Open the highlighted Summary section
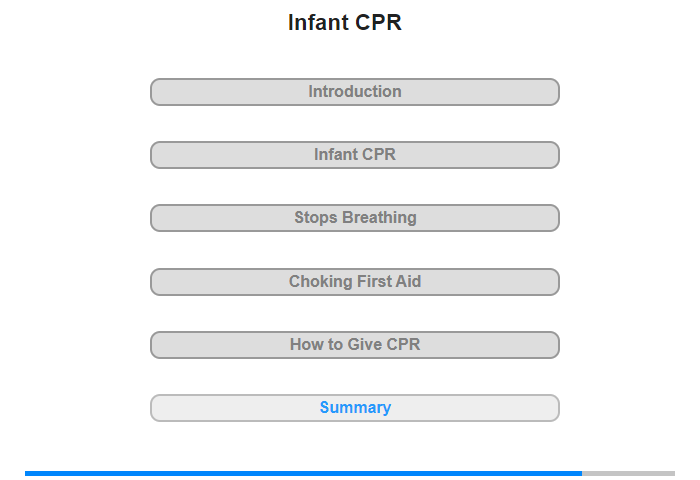Screen dimensions: 700x480 click(355, 408)
